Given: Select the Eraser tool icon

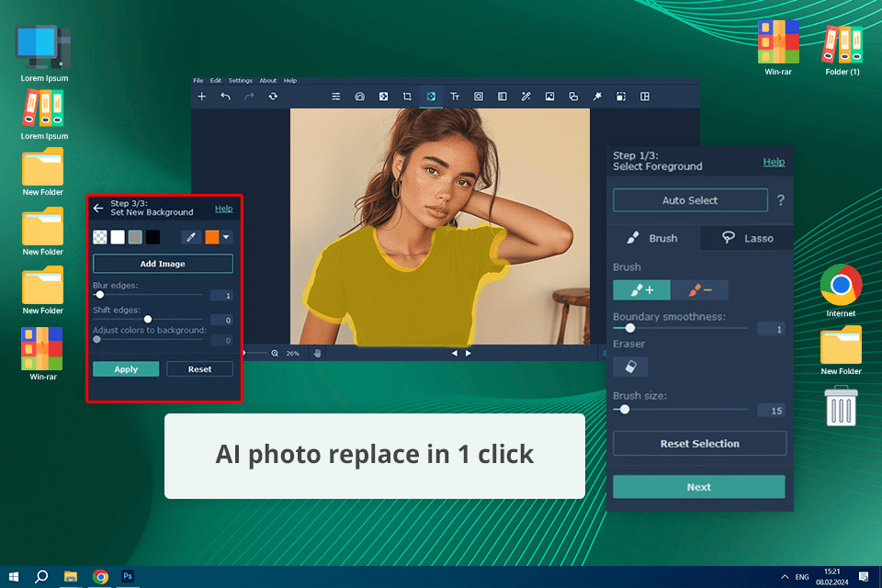Looking at the screenshot, I should (x=630, y=367).
